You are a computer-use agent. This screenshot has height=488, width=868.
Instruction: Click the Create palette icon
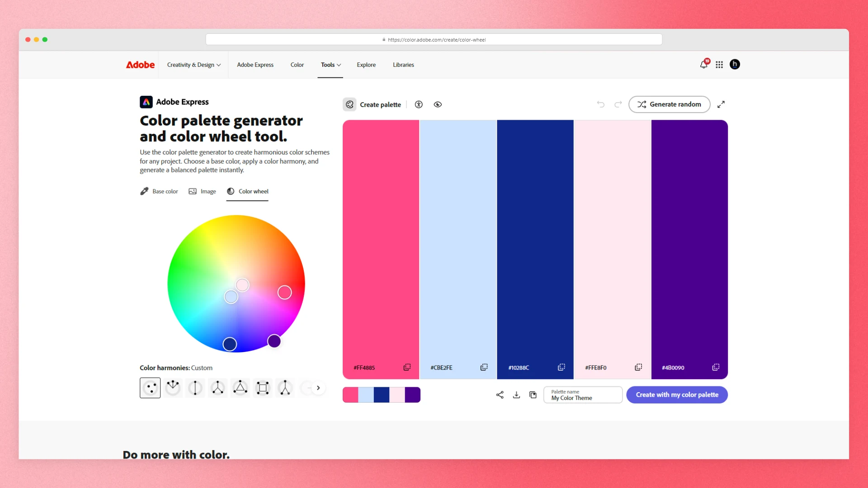[349, 104]
